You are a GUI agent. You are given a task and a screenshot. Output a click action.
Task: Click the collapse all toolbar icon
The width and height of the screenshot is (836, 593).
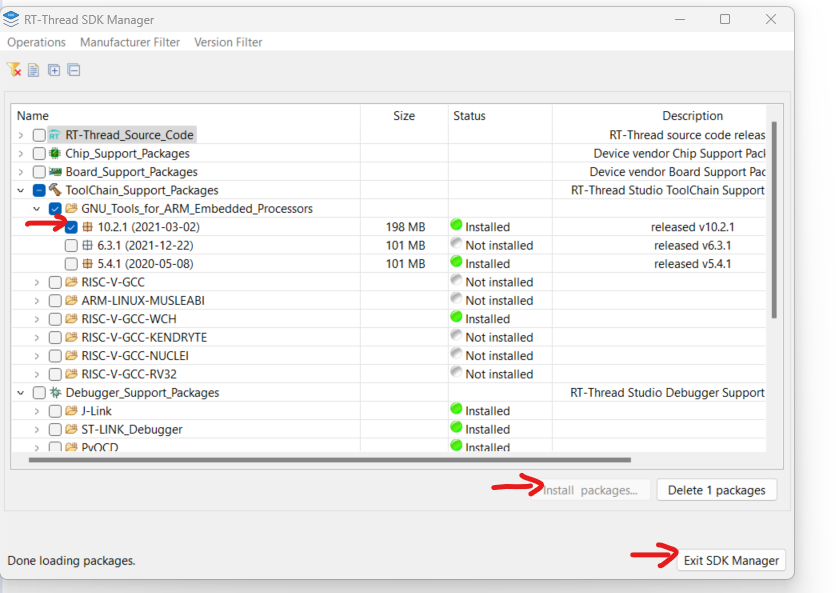[74, 70]
